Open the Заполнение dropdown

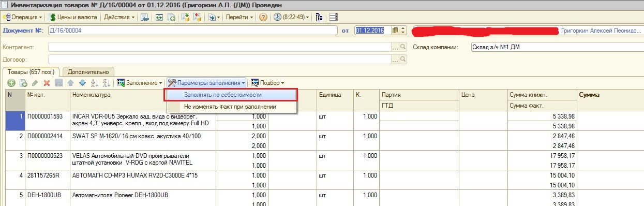pos(140,83)
